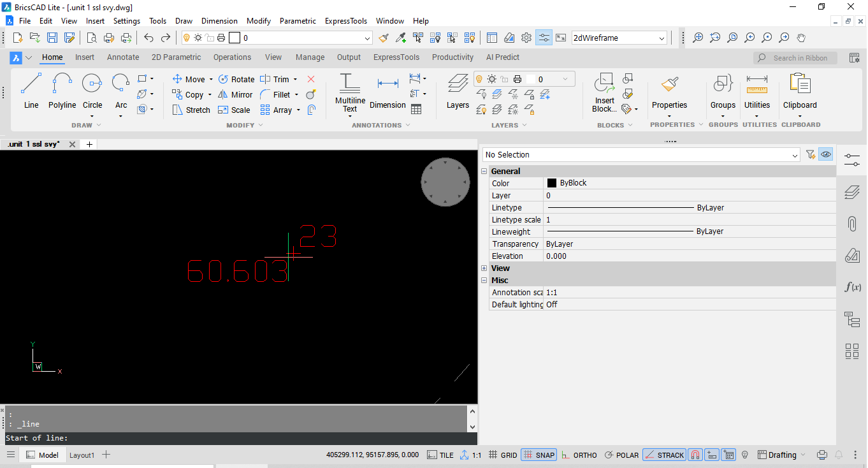This screenshot has height=468, width=868.
Task: Collapse the General section in Properties
Action: [x=484, y=172]
